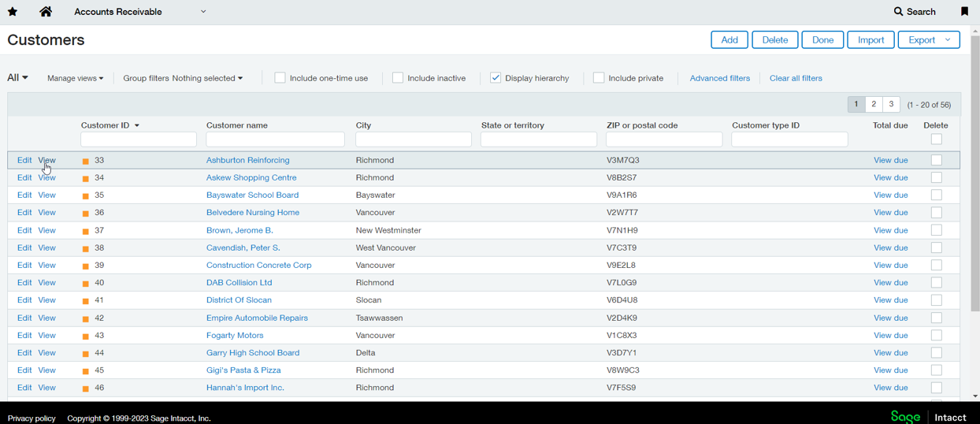This screenshot has height=424, width=980.
Task: Click the favorites star icon
Action: click(x=13, y=12)
